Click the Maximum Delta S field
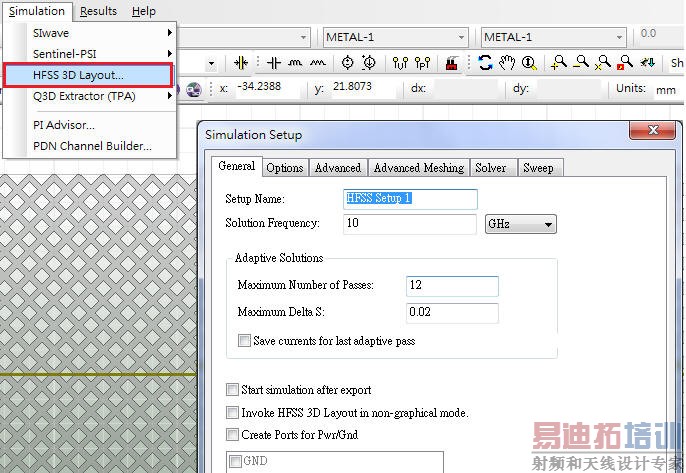This screenshot has height=473, width=686. coord(452,313)
